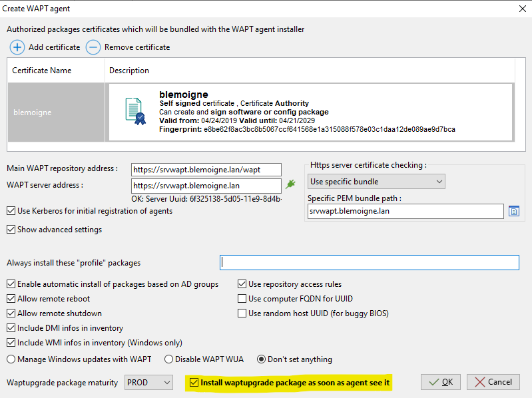Screen dimensions: 532x398
Task: Open the Https certificate checking dropdown
Action: pyautogui.click(x=376, y=182)
